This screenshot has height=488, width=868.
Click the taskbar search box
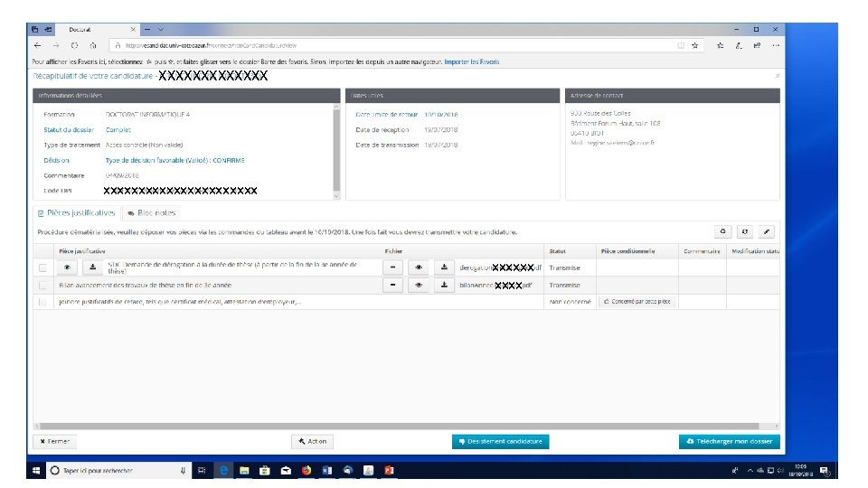[x=119, y=470]
